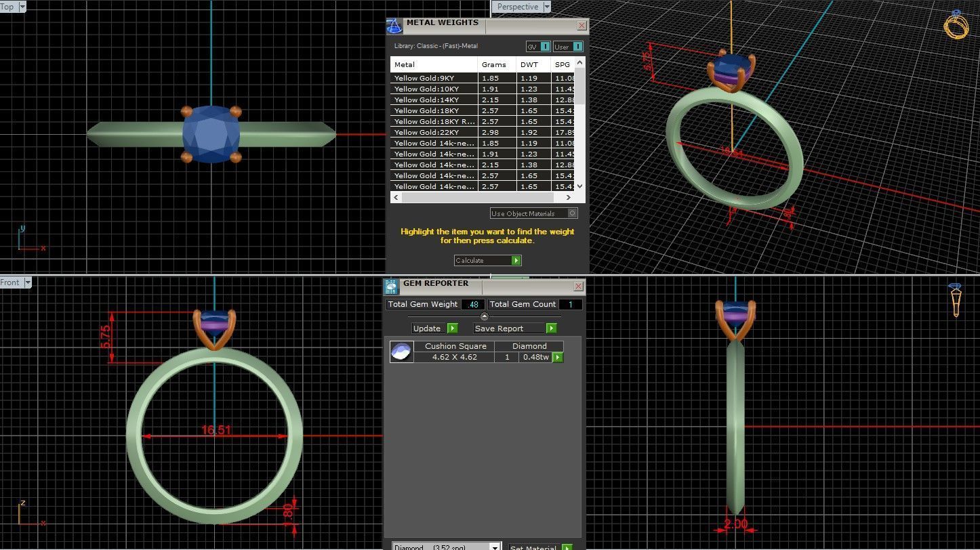Click the metal list scroll-left arrow

(395, 198)
